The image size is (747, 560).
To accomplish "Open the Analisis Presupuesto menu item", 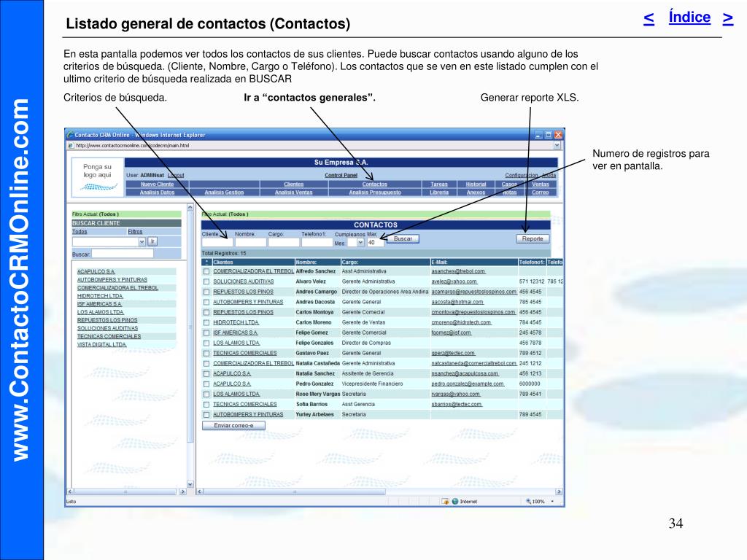I will (374, 192).
